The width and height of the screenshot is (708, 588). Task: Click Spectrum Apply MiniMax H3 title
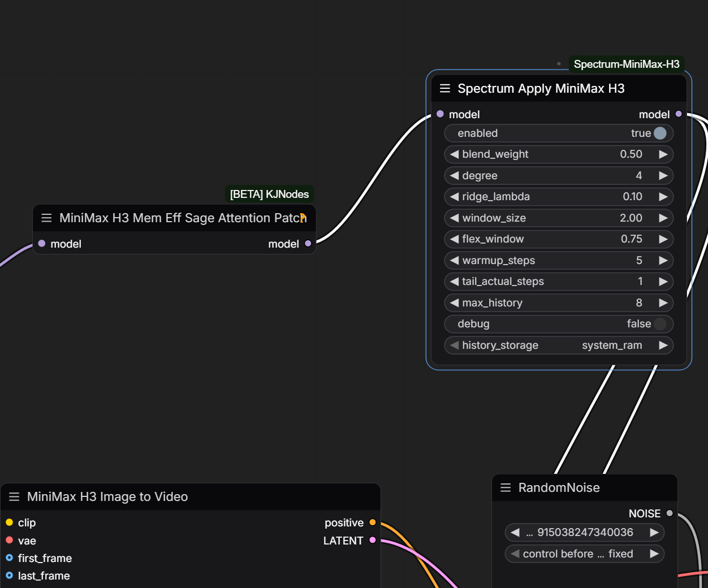point(541,88)
